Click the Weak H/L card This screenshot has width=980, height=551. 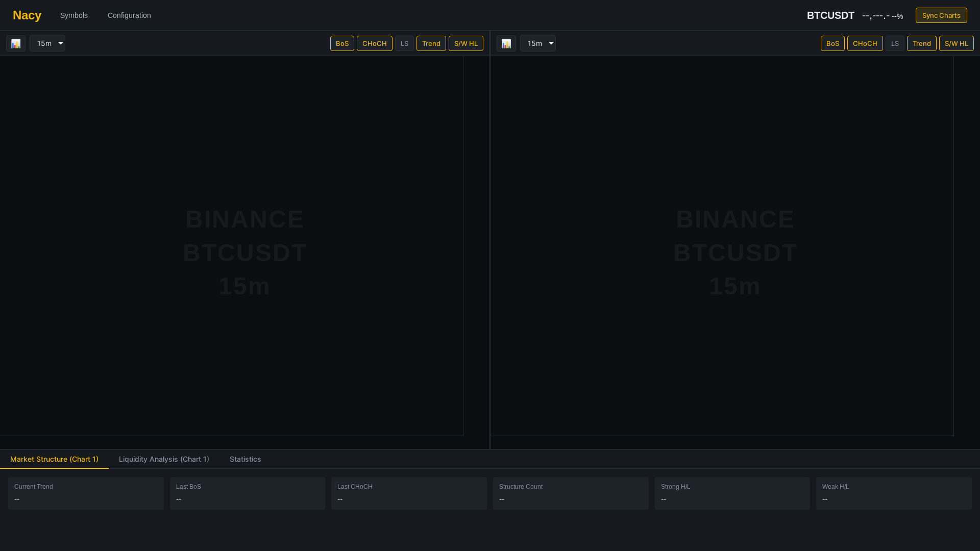click(894, 493)
